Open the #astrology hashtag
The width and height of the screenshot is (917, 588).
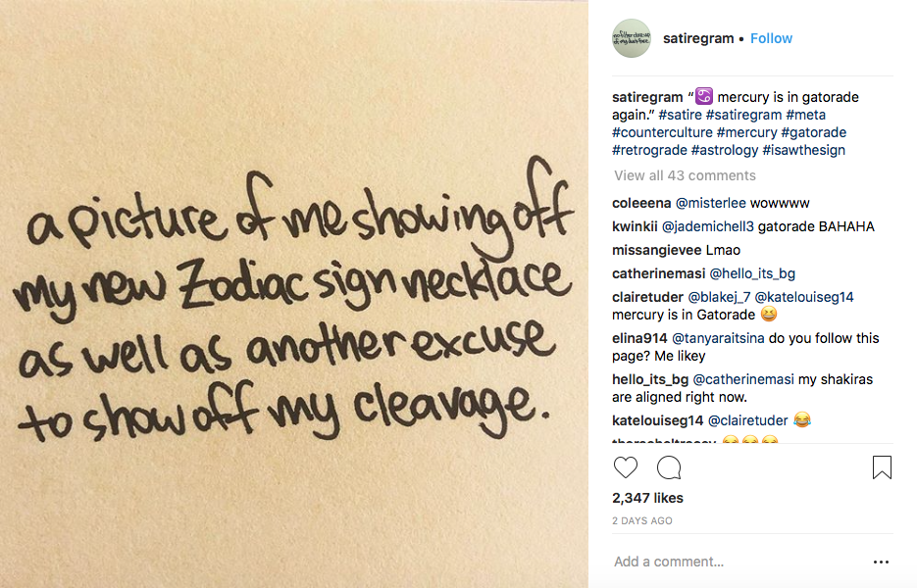725,150
